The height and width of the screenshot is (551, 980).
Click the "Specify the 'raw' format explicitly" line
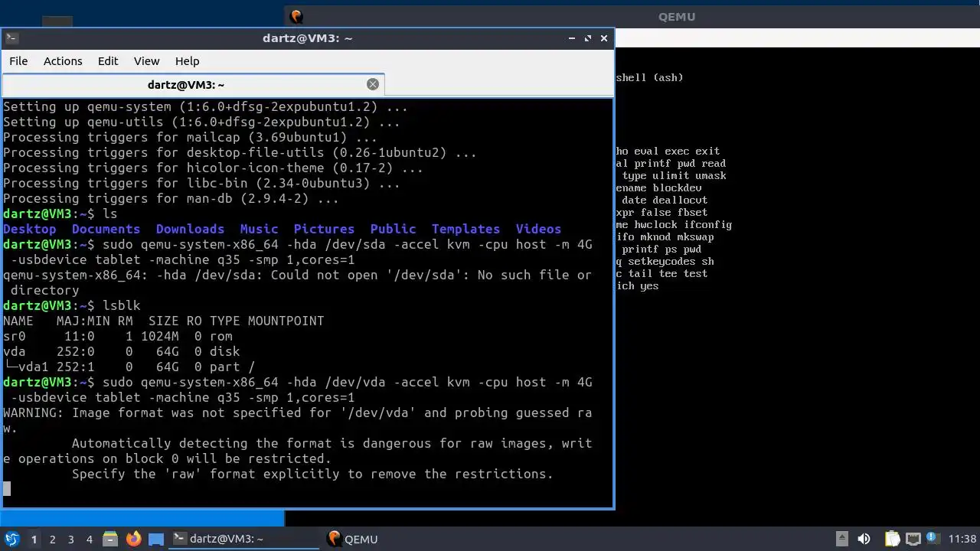[313, 474]
